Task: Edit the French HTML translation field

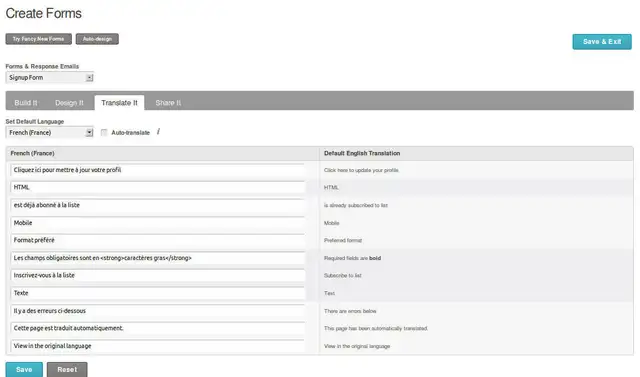Action: 158,187
